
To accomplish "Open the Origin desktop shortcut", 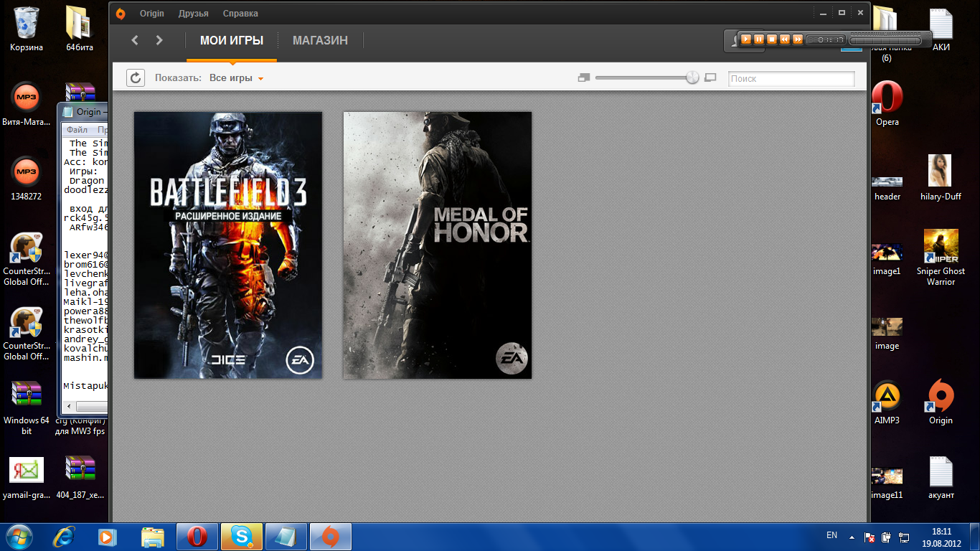I will pos(941,402).
